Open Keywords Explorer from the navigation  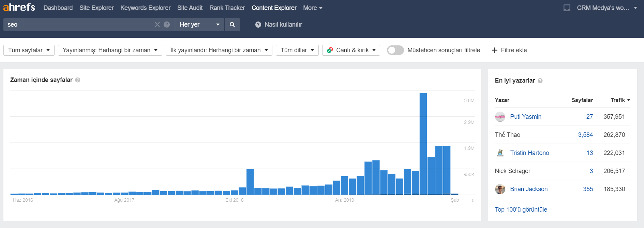pyautogui.click(x=145, y=8)
